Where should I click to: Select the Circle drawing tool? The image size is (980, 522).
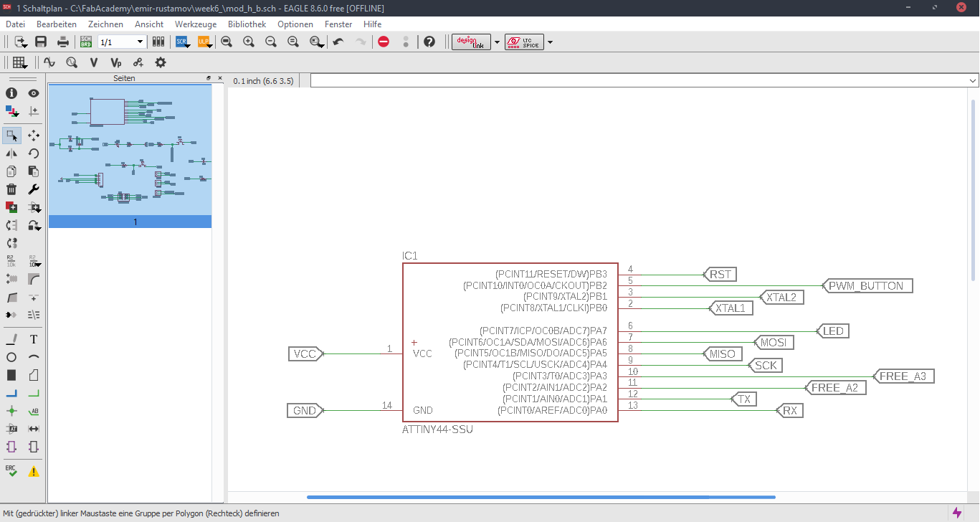[x=11, y=356]
